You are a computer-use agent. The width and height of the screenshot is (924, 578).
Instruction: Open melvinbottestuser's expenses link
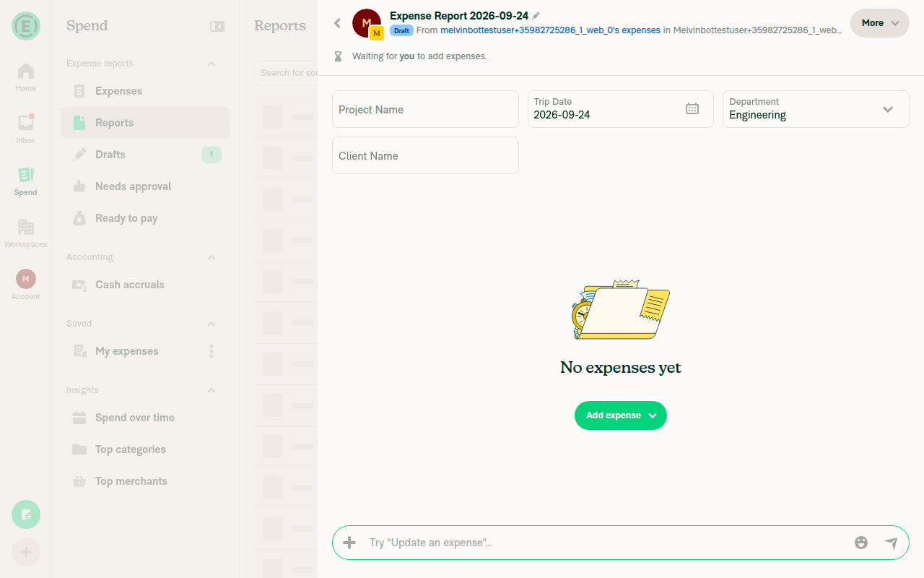pyautogui.click(x=550, y=30)
